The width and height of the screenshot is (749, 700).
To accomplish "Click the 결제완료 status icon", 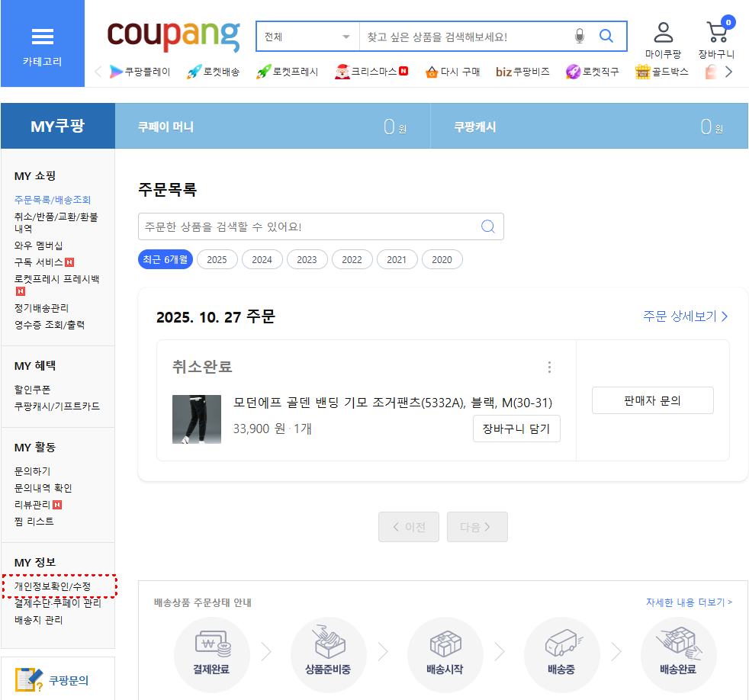I will [x=211, y=654].
